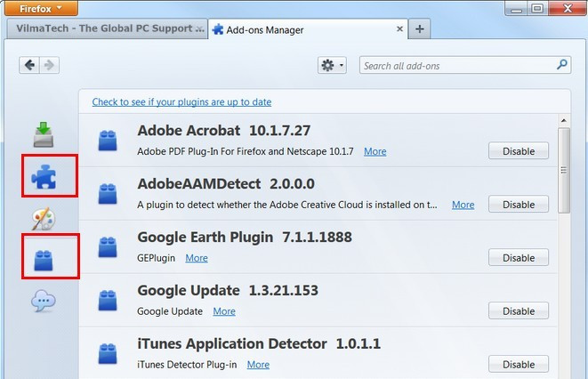Select the Extensions puzzle piece category
Screen dimensions: 588x379
[44, 176]
